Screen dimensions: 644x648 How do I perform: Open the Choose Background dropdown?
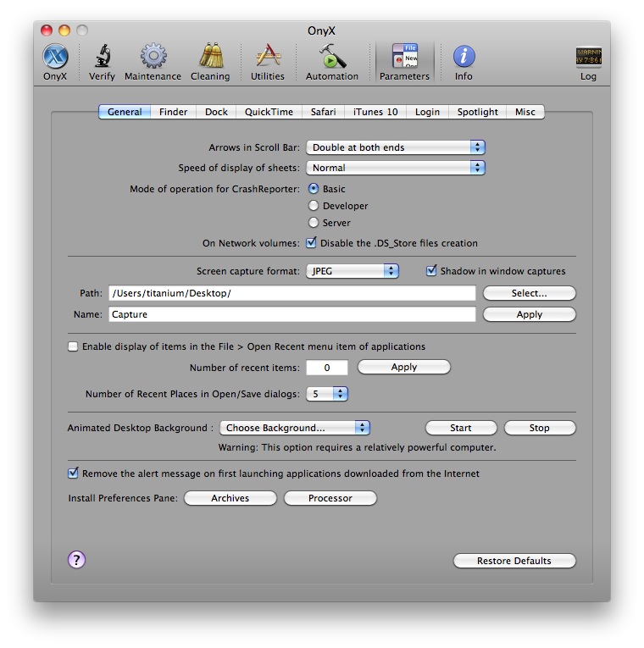pyautogui.click(x=295, y=428)
